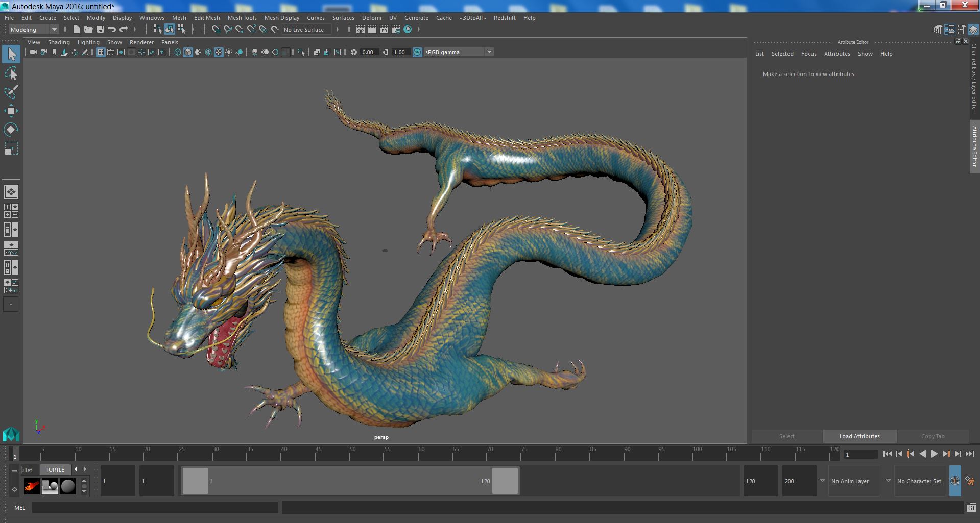Switch to the TURTLE shelf tab
Screen dimensions: 980x523
pyautogui.click(x=55, y=470)
